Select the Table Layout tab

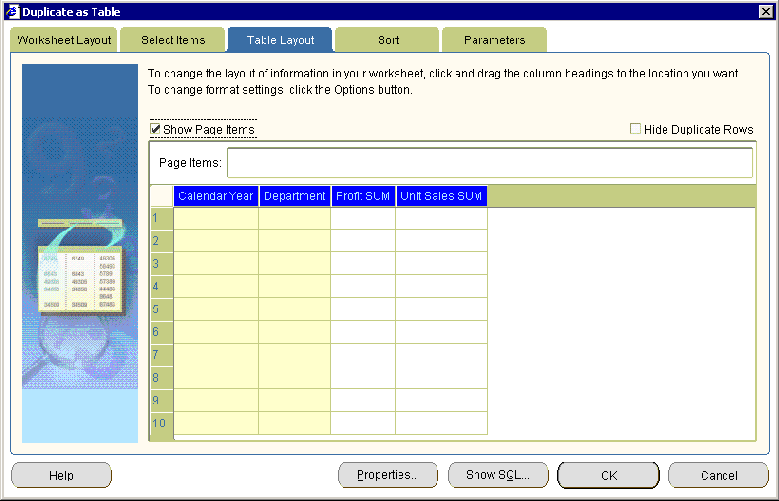coord(280,40)
